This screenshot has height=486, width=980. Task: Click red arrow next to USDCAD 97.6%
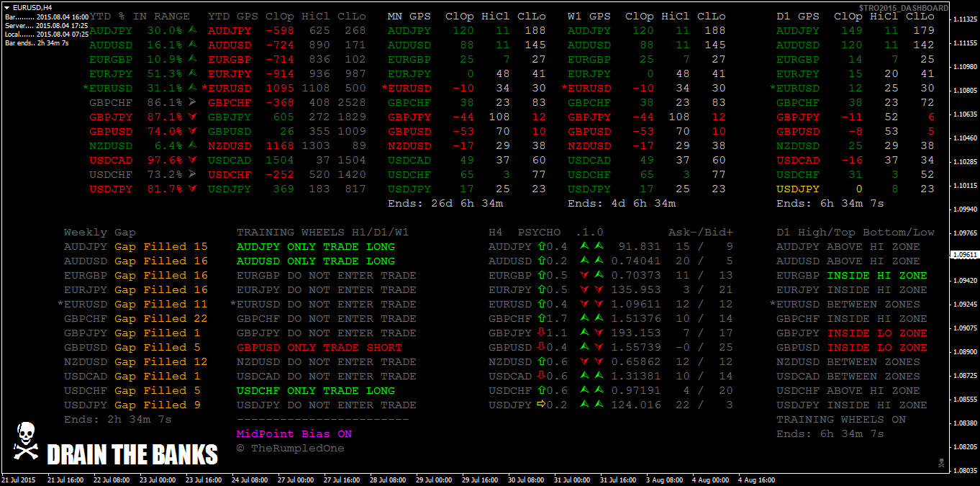192,160
